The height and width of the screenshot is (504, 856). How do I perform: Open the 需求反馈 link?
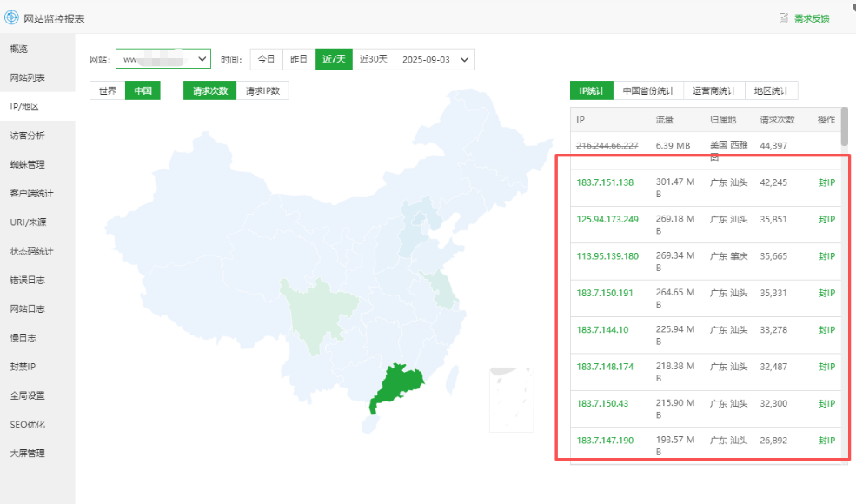[812, 18]
